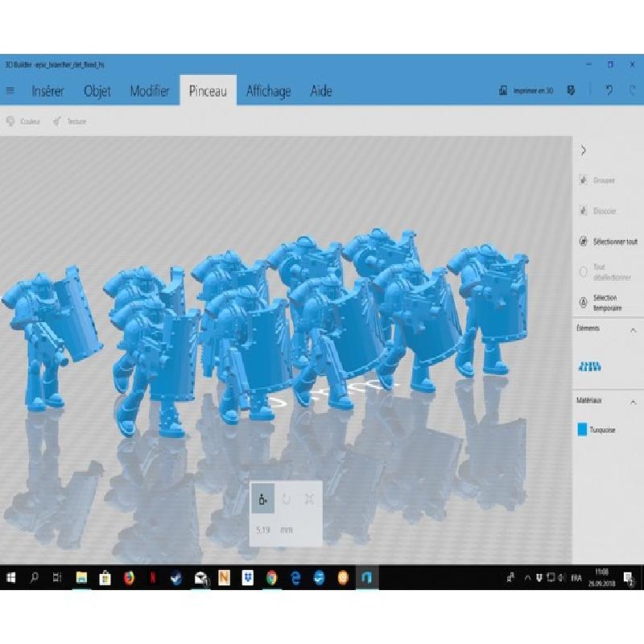Open File Explorer from the taskbar
This screenshot has height=644, width=644.
[x=81, y=578]
